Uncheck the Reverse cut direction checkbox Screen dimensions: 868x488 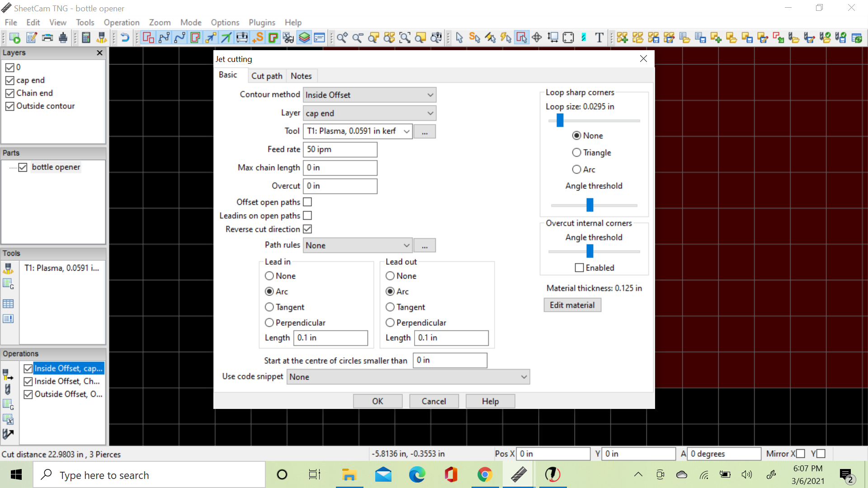pyautogui.click(x=307, y=229)
